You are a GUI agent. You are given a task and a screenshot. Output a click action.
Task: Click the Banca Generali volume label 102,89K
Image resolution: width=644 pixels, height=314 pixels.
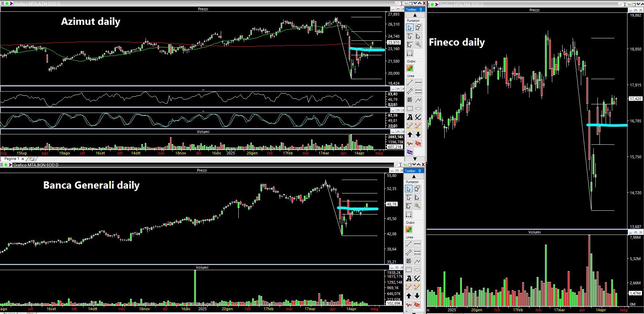394,303
